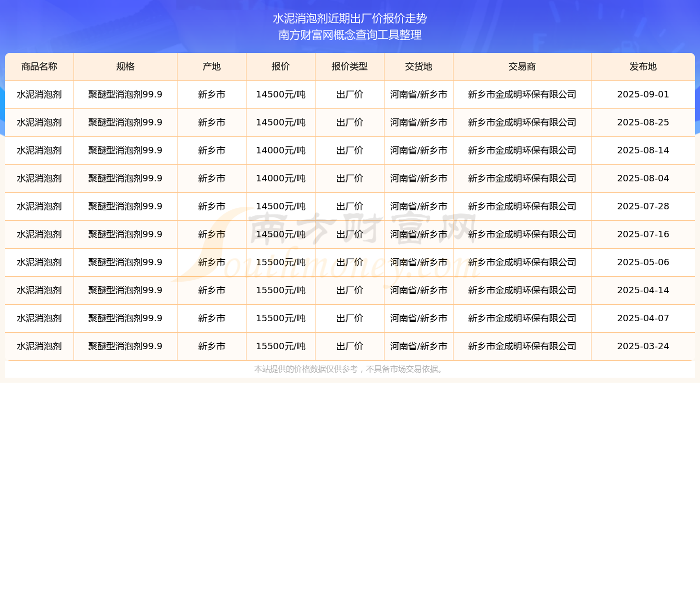Click the 交货地 column header
Viewport: 700px width, 602px height.
(x=418, y=66)
